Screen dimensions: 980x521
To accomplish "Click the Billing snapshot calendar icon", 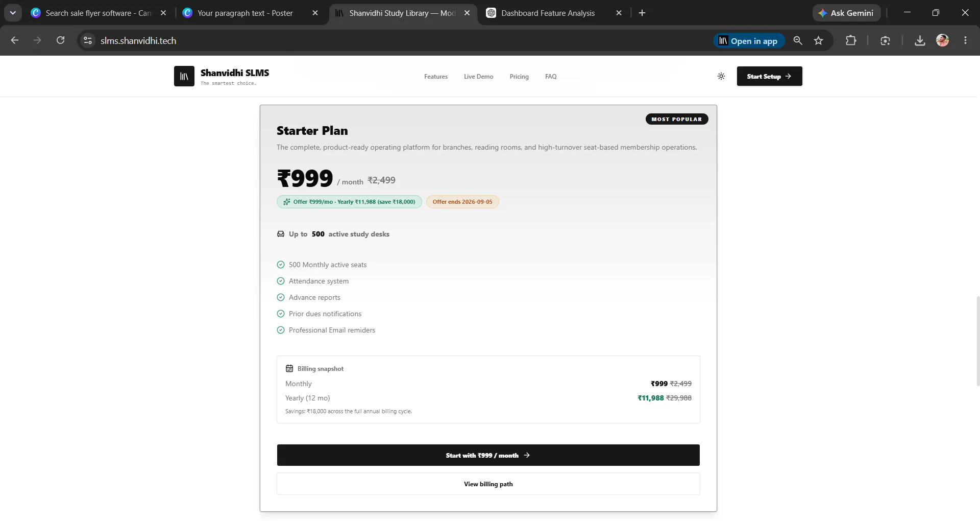I will coord(289,368).
